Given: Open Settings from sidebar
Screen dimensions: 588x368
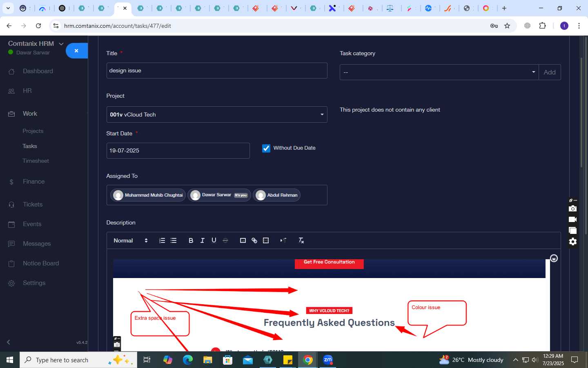Looking at the screenshot, I should (34, 283).
